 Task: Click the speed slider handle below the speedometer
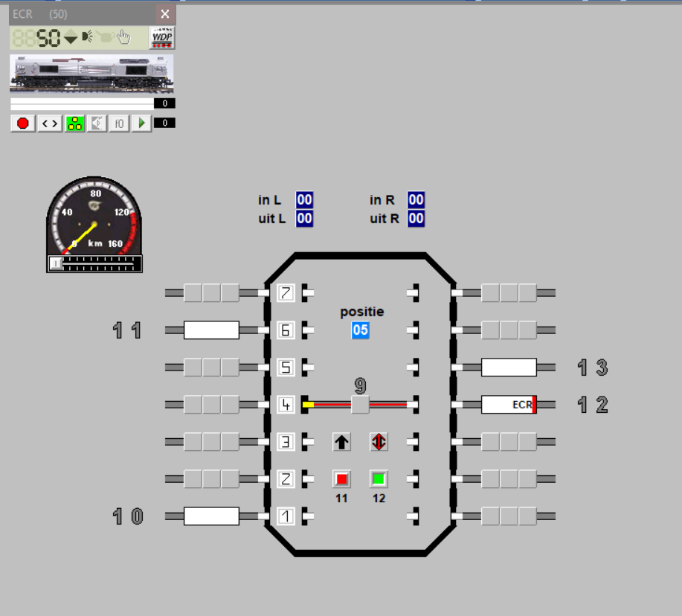point(56,263)
